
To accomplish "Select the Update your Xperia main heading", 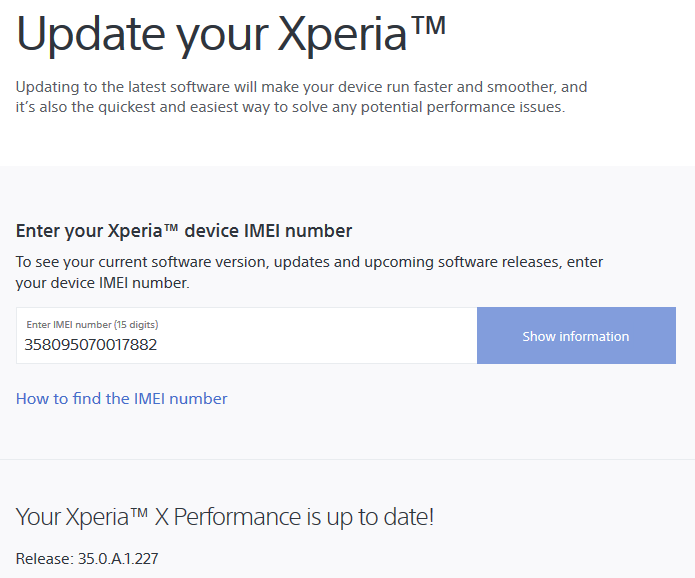I will [x=230, y=35].
